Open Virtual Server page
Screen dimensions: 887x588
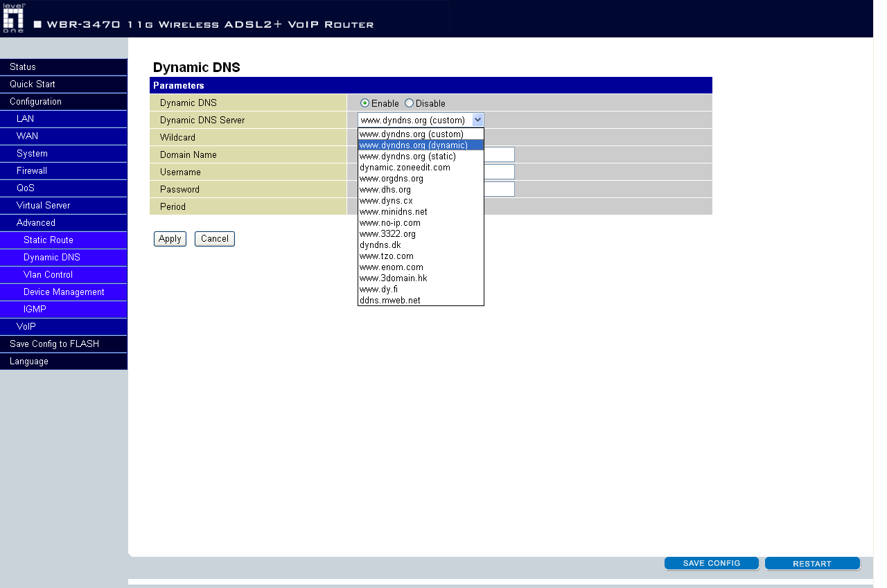pyautogui.click(x=64, y=205)
